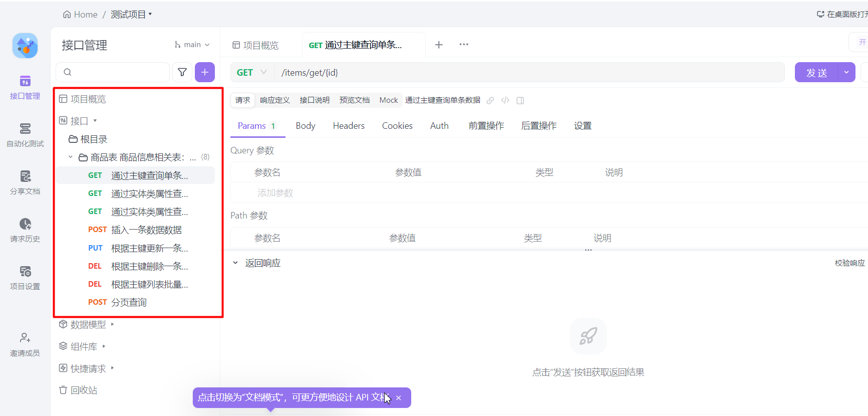This screenshot has width=868, height=416.
Task: Expand the 数据模型 section
Action: click(87, 325)
